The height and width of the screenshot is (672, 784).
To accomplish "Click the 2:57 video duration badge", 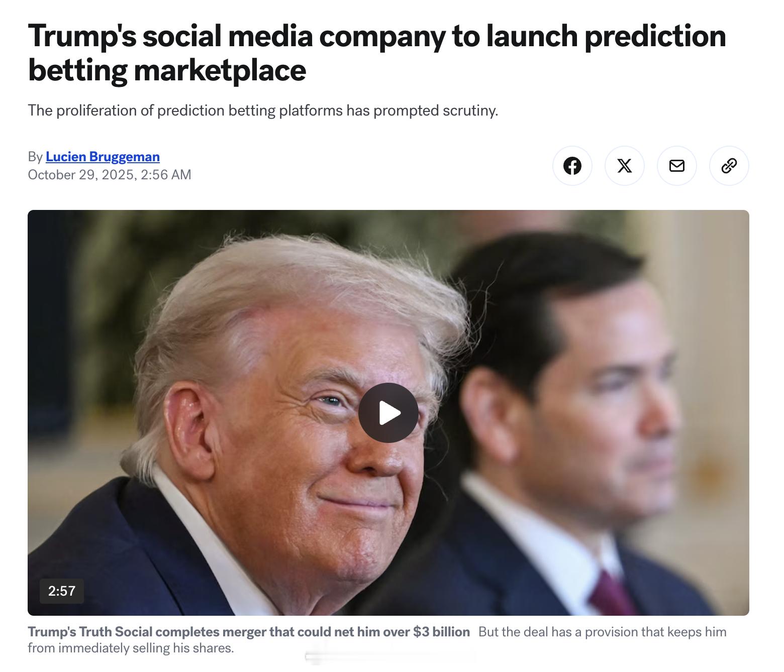I will 61,591.
